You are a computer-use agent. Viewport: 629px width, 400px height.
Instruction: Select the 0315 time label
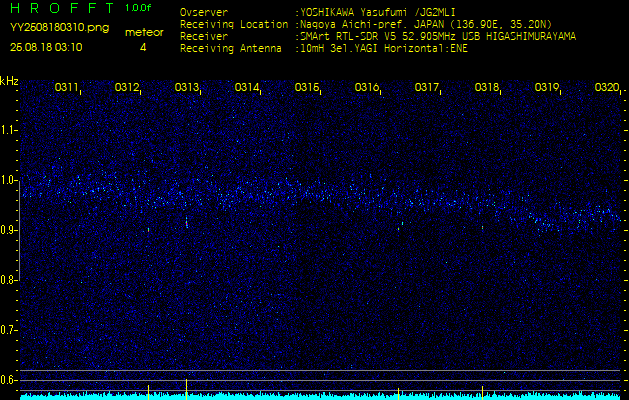(306, 87)
